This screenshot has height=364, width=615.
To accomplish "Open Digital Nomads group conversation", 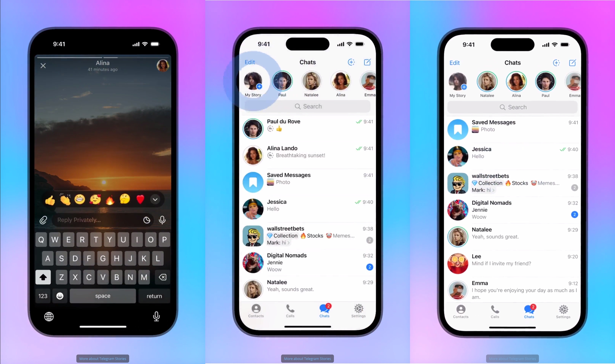I will (x=307, y=262).
